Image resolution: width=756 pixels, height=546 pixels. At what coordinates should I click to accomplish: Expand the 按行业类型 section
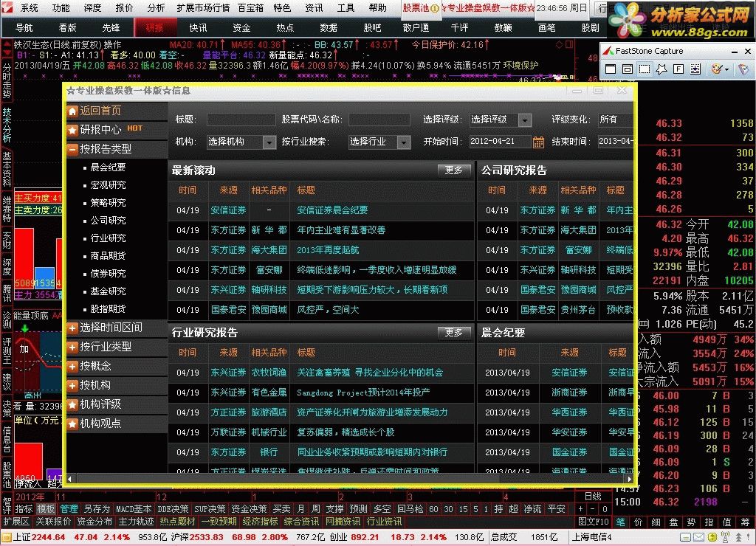72,348
